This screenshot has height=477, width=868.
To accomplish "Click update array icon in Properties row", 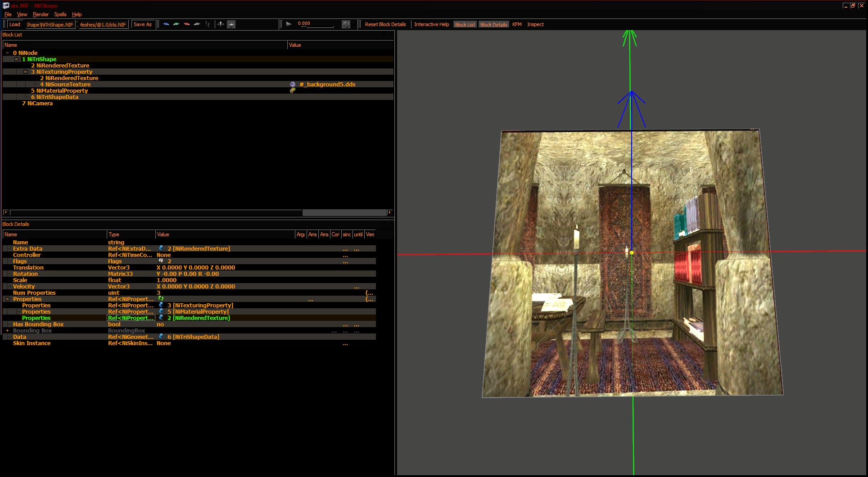I will [161, 299].
